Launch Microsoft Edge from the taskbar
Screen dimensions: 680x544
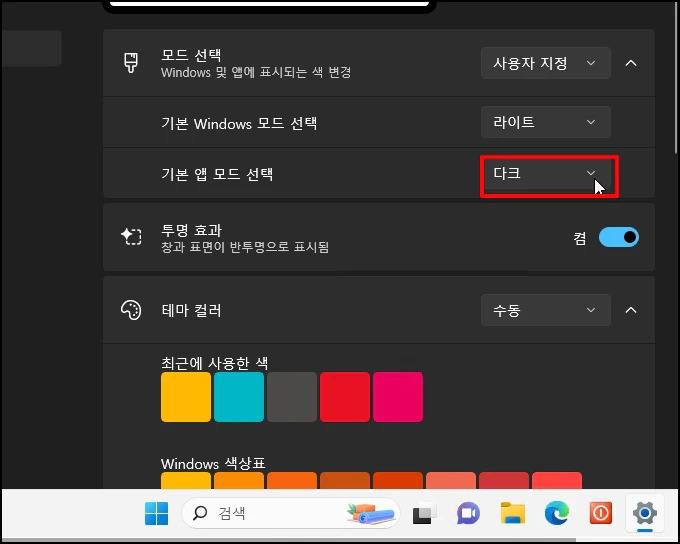click(557, 514)
